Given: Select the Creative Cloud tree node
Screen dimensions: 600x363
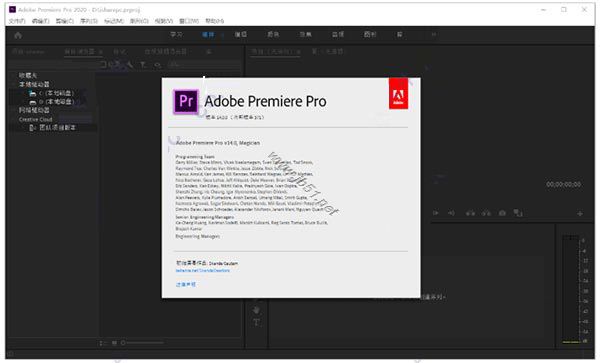Looking at the screenshot, I should point(35,119).
